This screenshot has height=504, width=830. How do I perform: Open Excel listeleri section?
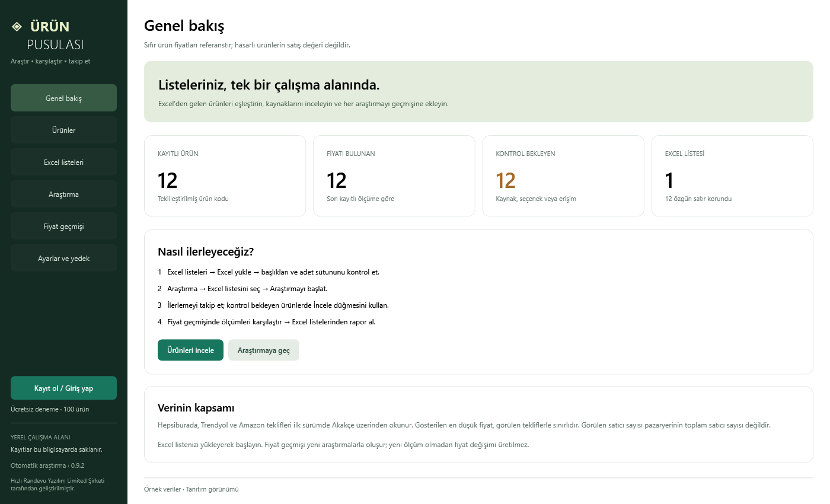point(63,162)
